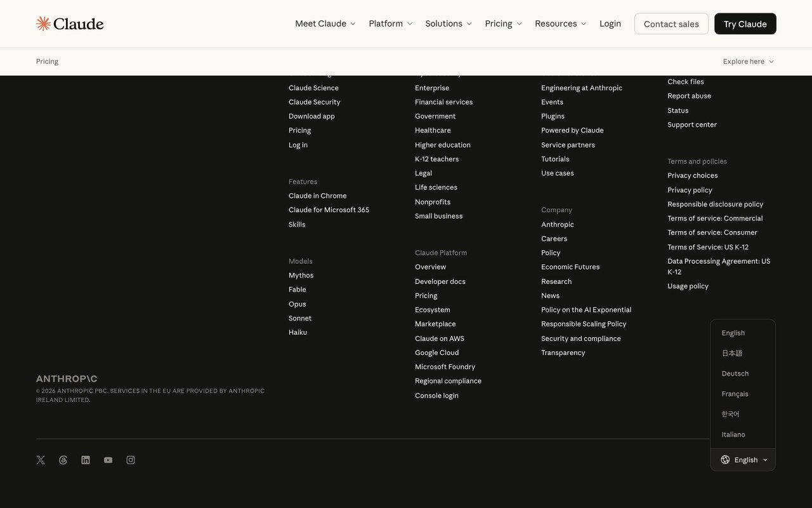Click the Anthropic wordmark in footer
This screenshot has height=508, width=812.
(x=67, y=378)
